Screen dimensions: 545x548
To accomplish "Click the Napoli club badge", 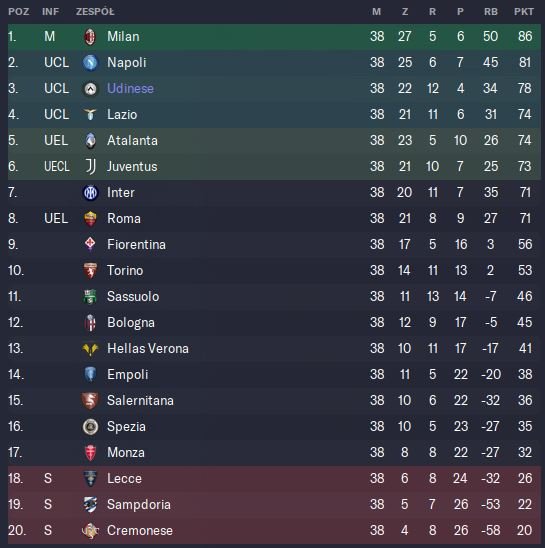I will (90, 63).
